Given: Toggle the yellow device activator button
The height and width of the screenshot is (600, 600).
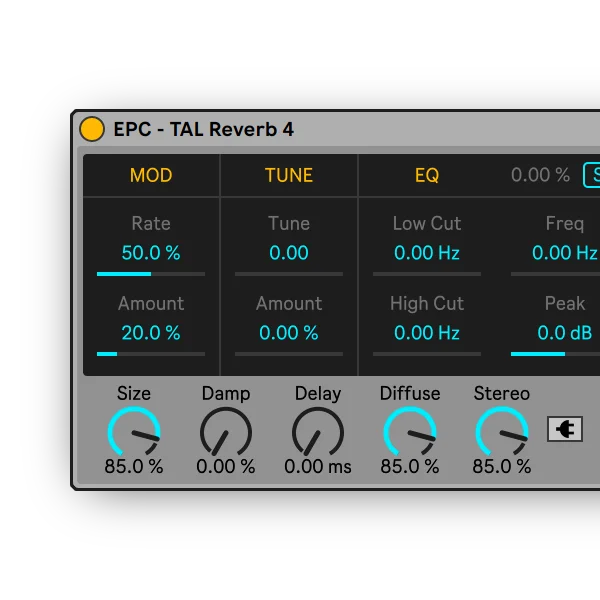Looking at the screenshot, I should tap(92, 129).
